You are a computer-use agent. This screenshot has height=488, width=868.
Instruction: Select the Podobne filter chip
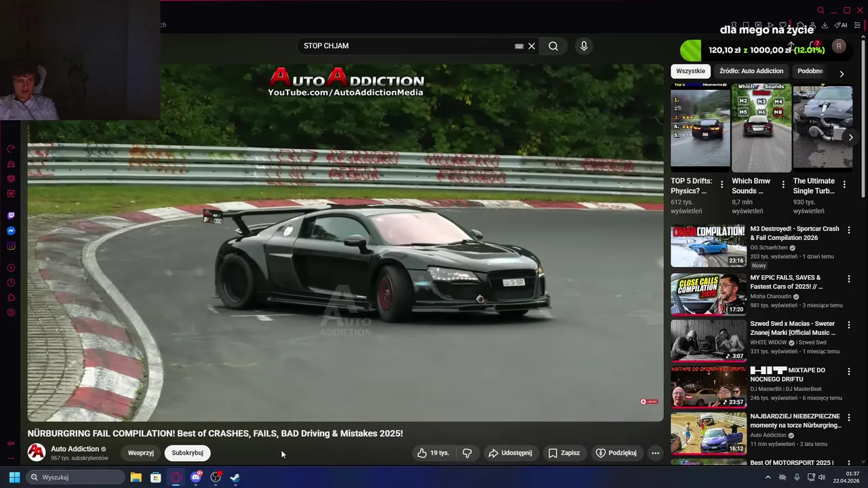coord(810,71)
